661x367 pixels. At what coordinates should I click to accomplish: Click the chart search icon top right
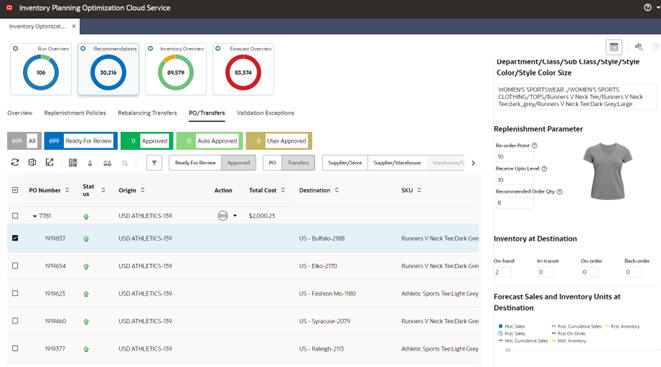coord(639,47)
